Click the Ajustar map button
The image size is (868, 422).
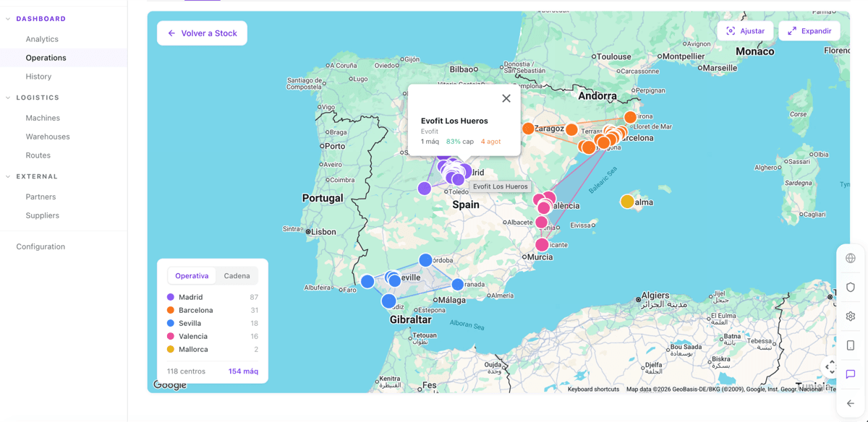pos(745,31)
